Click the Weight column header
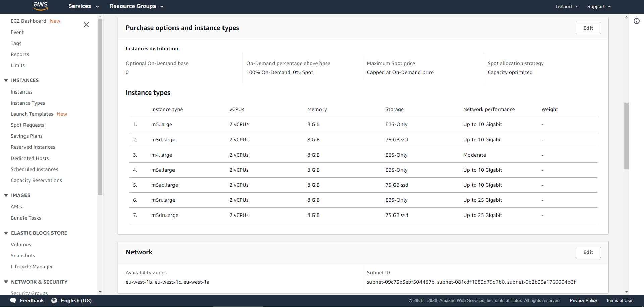 pyautogui.click(x=550, y=109)
